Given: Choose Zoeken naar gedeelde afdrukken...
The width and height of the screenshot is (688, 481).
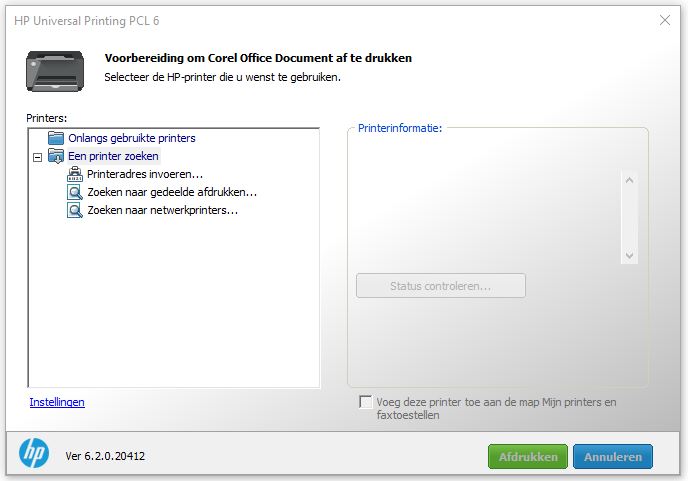Looking at the screenshot, I should pos(172,192).
